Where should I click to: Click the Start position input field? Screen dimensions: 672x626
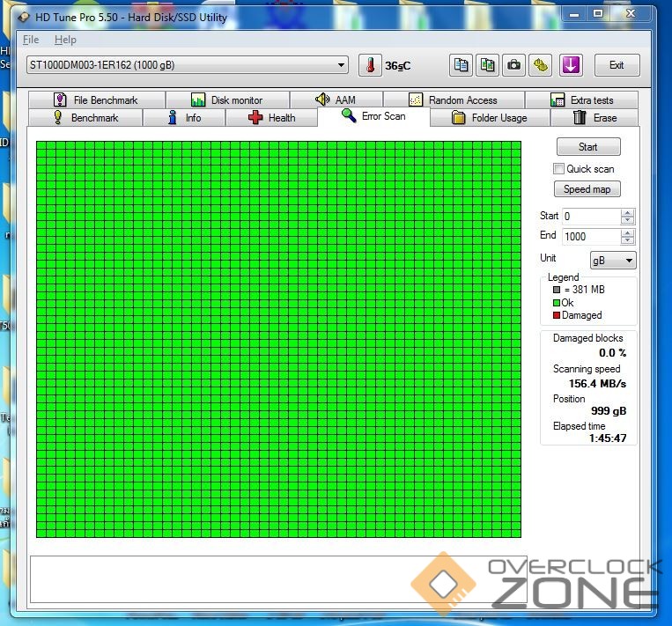point(592,217)
